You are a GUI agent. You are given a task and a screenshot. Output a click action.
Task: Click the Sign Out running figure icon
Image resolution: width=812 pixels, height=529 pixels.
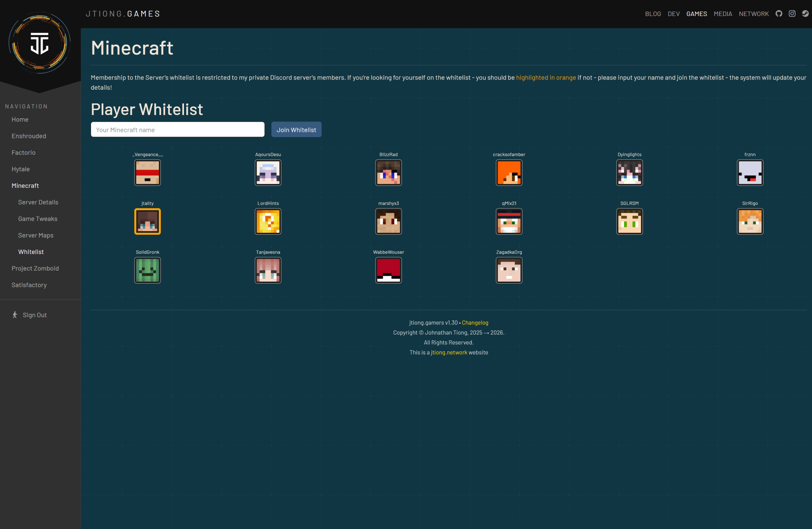pyautogui.click(x=15, y=315)
